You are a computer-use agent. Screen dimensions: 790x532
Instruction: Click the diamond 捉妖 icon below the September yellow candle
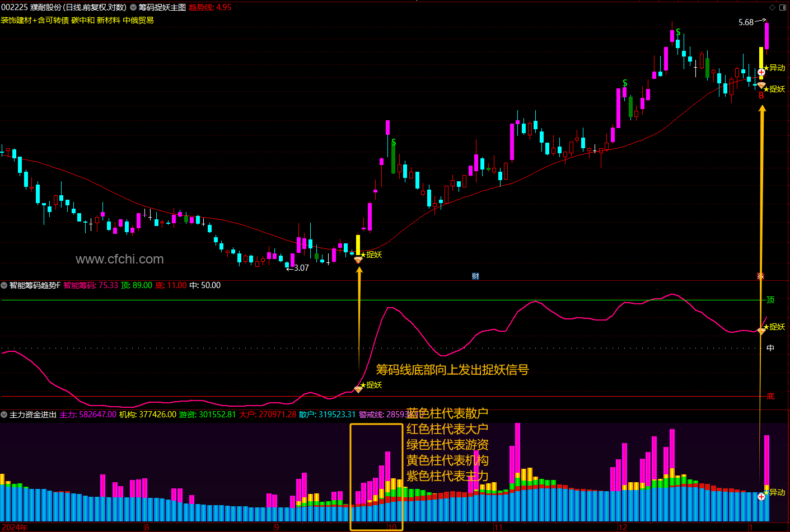[x=358, y=260]
